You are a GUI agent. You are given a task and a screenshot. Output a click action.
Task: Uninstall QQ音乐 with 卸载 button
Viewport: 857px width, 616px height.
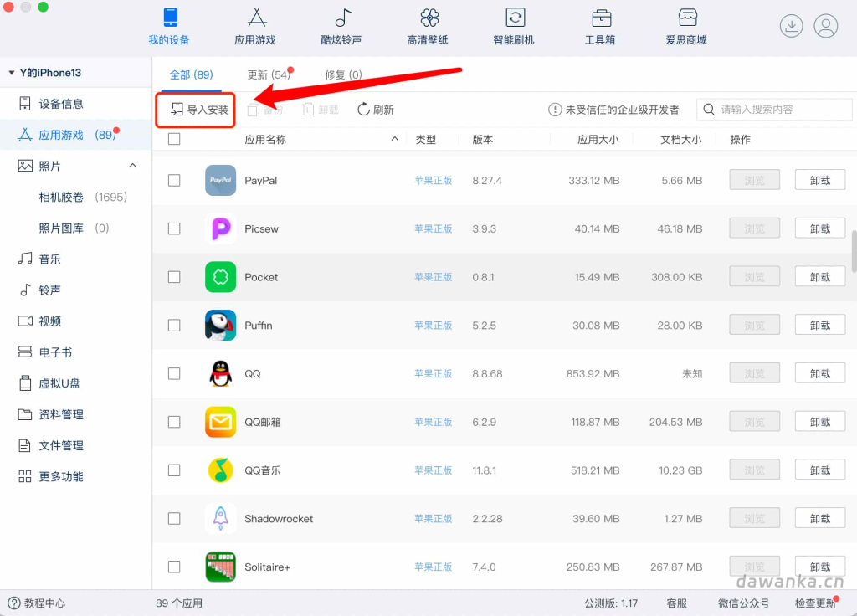[x=820, y=470]
